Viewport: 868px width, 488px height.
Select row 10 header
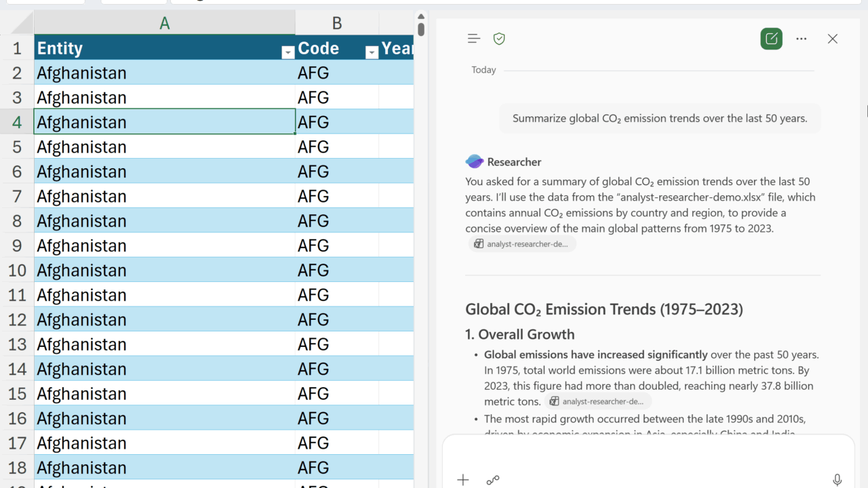click(17, 270)
